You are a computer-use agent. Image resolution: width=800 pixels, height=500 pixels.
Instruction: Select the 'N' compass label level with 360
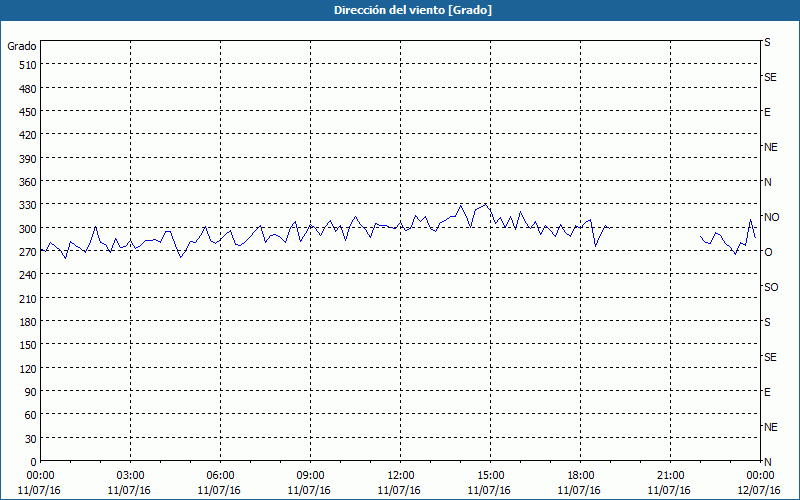tap(768, 182)
